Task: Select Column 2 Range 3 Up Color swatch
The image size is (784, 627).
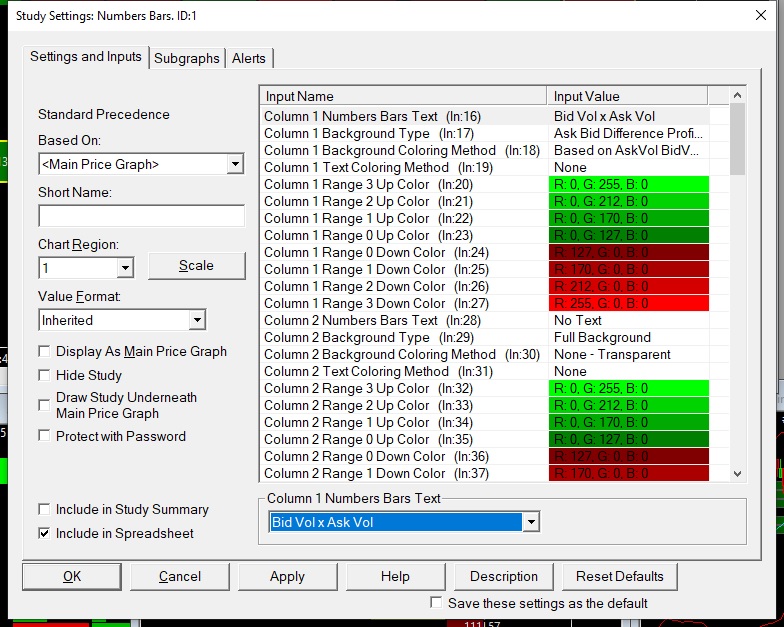Action: (x=628, y=388)
